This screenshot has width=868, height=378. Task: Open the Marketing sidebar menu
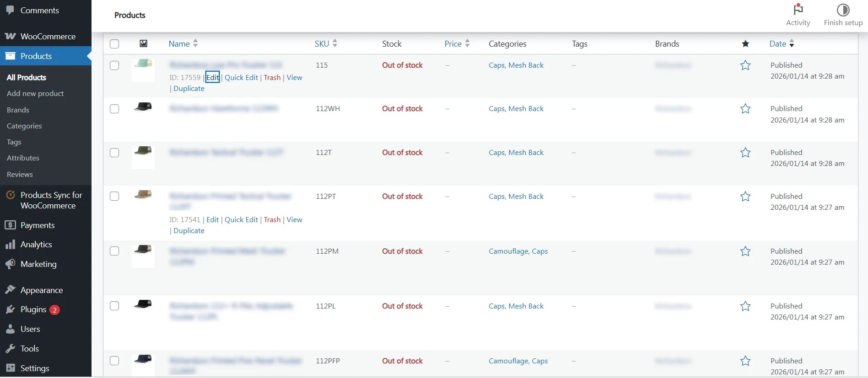tap(38, 264)
